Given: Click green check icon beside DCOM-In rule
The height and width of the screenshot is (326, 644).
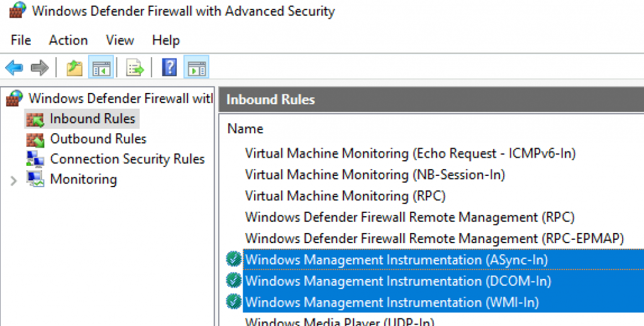Looking at the screenshot, I should [x=233, y=281].
